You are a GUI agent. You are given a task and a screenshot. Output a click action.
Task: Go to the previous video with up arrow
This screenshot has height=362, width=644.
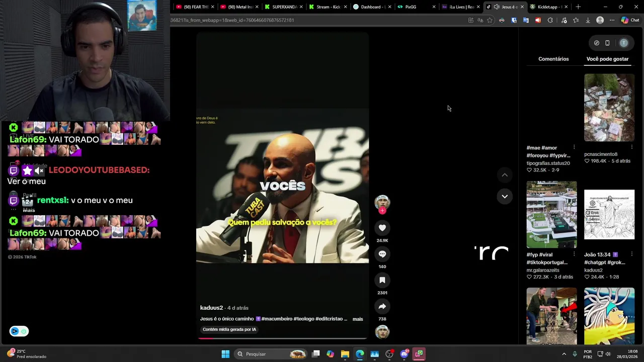[505, 175]
